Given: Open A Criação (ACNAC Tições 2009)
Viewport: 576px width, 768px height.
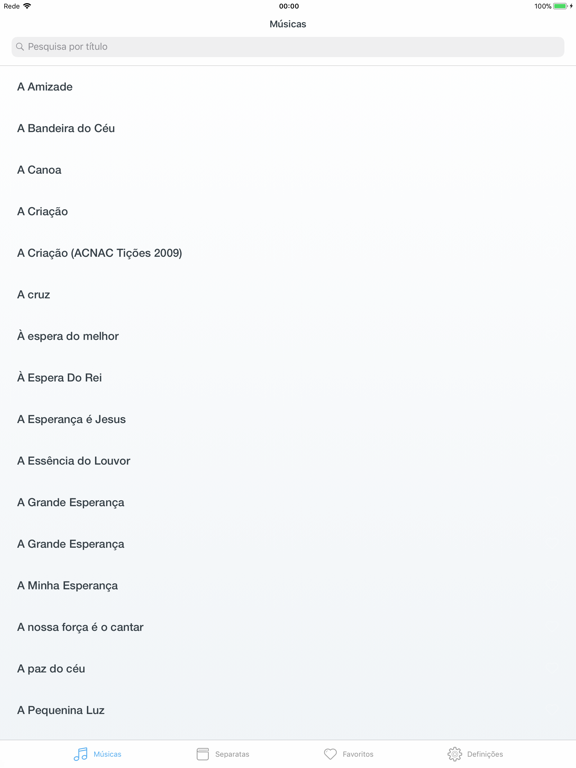Looking at the screenshot, I should coord(288,253).
